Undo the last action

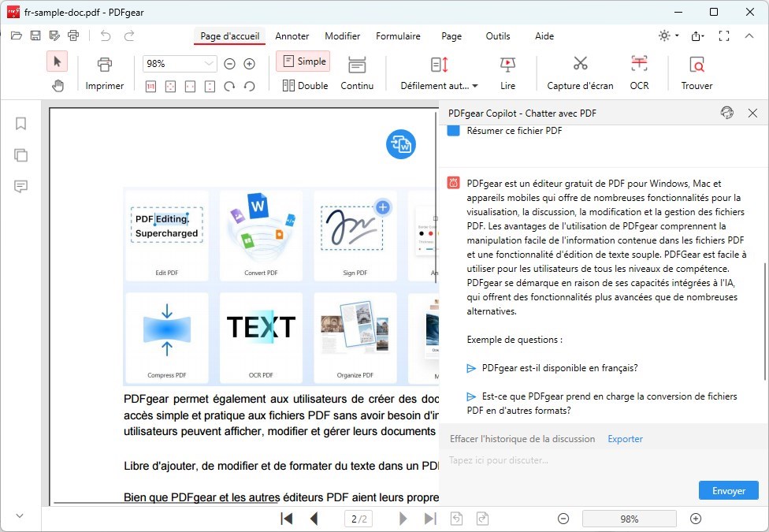tap(106, 35)
